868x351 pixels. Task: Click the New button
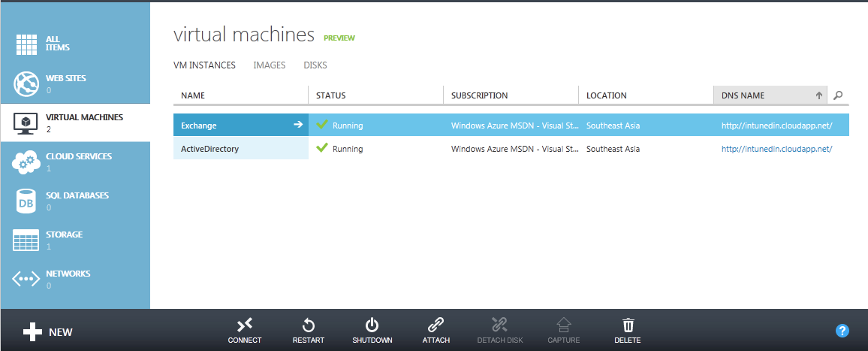pyautogui.click(x=48, y=331)
